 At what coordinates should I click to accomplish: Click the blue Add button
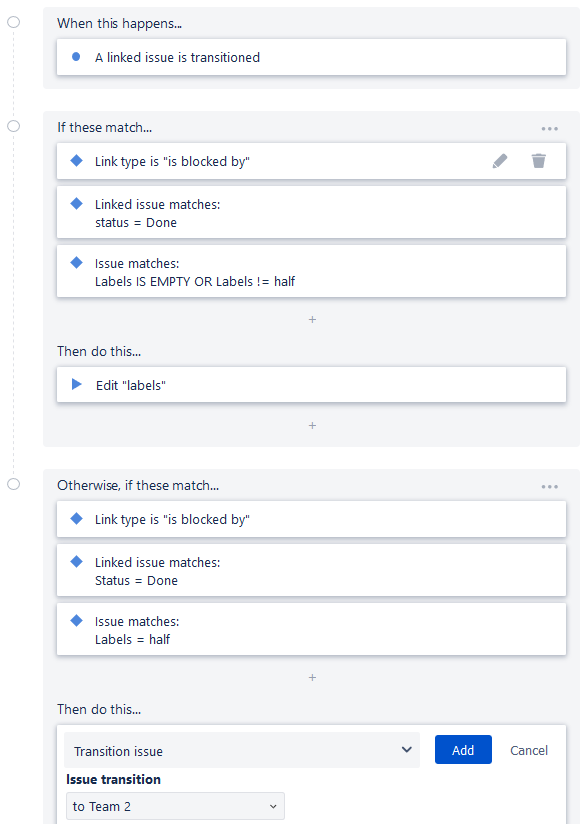coord(463,750)
